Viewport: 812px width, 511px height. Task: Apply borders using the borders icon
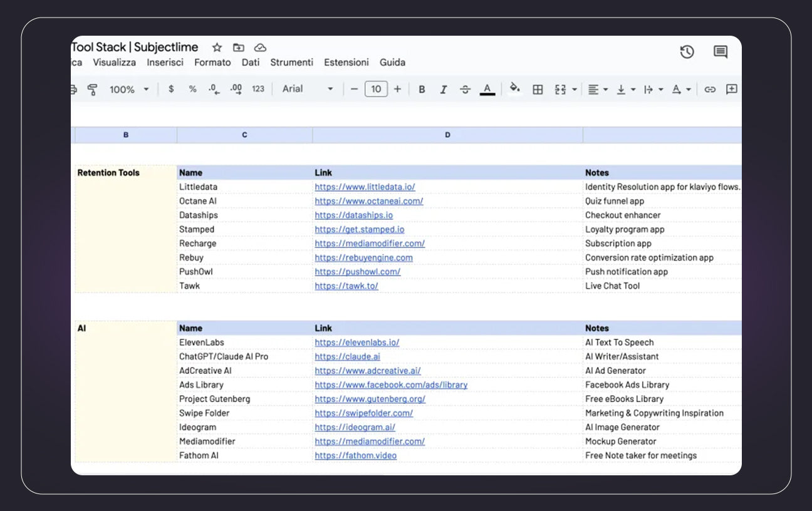click(538, 90)
